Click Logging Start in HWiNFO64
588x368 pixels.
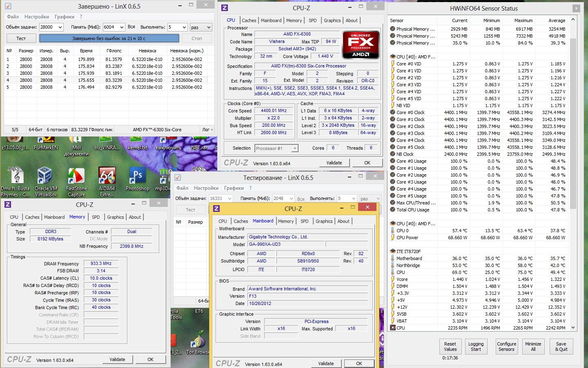476,346
